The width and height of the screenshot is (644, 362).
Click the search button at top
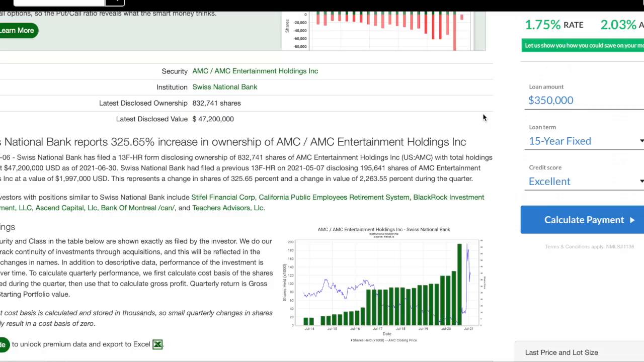(x=115, y=3)
